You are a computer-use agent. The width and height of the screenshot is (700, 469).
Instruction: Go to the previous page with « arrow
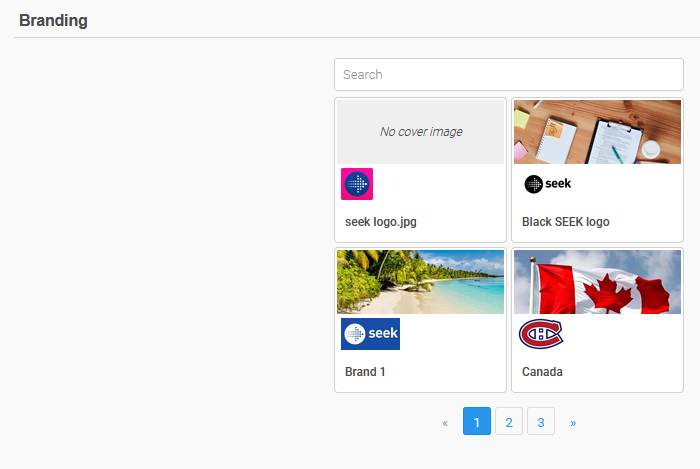pyautogui.click(x=445, y=423)
